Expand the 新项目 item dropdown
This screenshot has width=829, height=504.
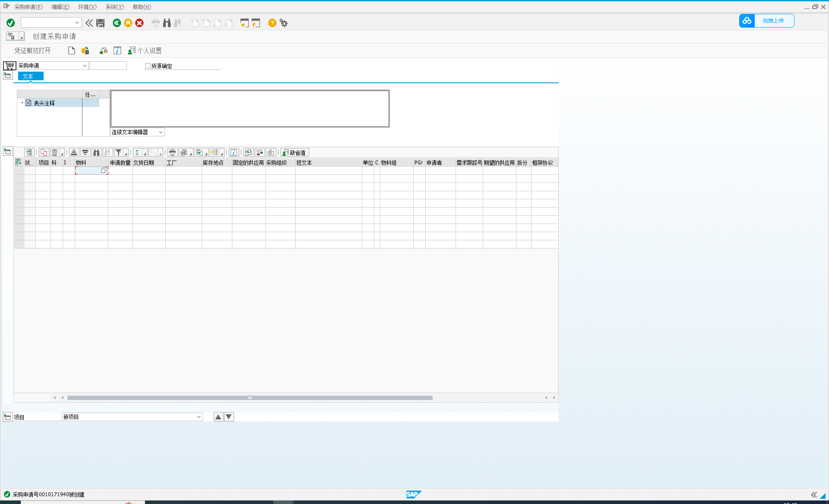coord(199,417)
